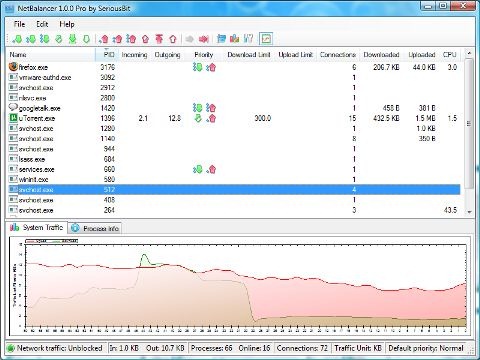Open the tools settings toolbar icon
This screenshot has width=480, height=360.
pyautogui.click(x=248, y=39)
